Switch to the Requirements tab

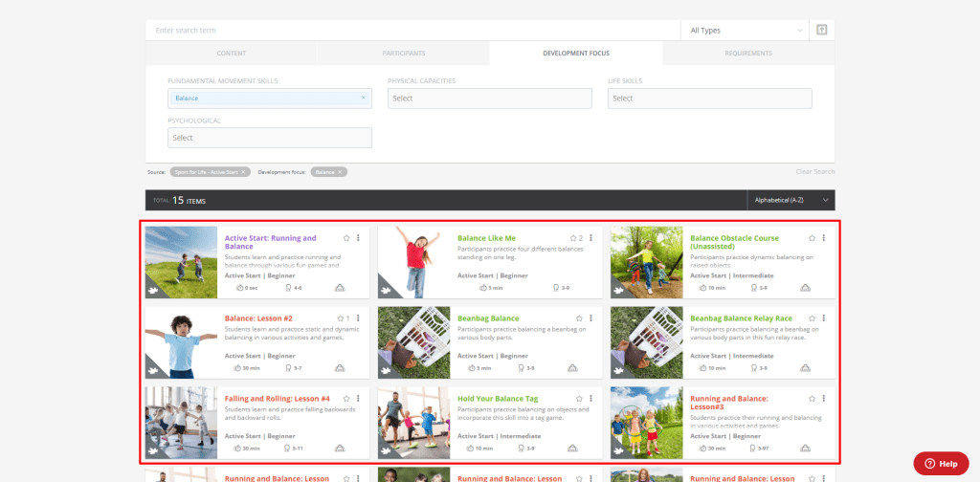748,53
